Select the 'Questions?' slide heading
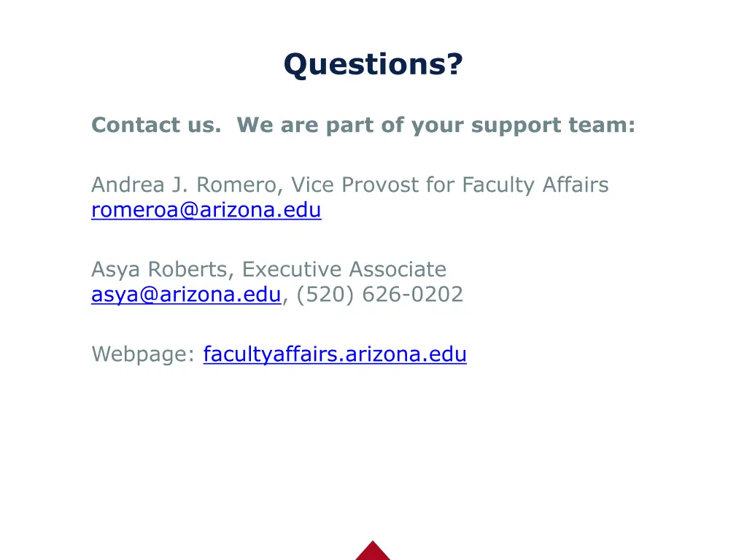 tap(373, 64)
